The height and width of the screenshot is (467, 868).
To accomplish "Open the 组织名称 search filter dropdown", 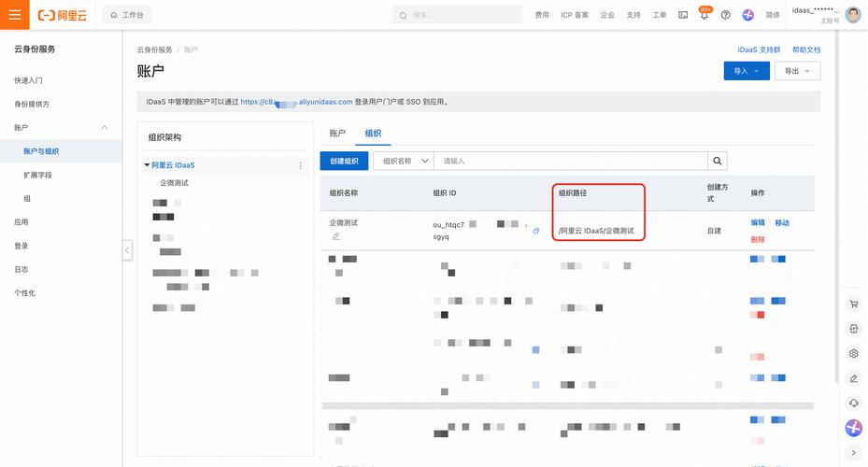I will tap(404, 161).
